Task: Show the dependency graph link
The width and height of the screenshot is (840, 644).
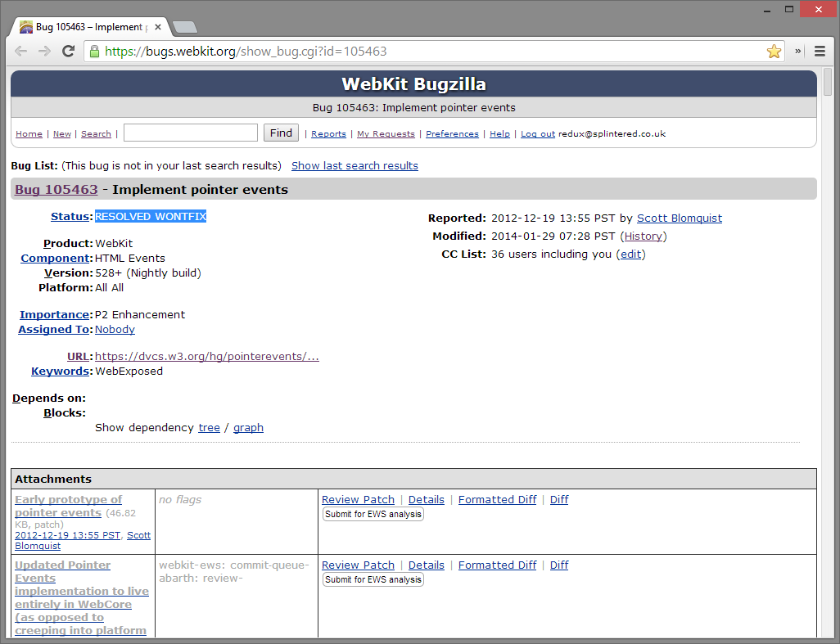Action: pyautogui.click(x=248, y=428)
